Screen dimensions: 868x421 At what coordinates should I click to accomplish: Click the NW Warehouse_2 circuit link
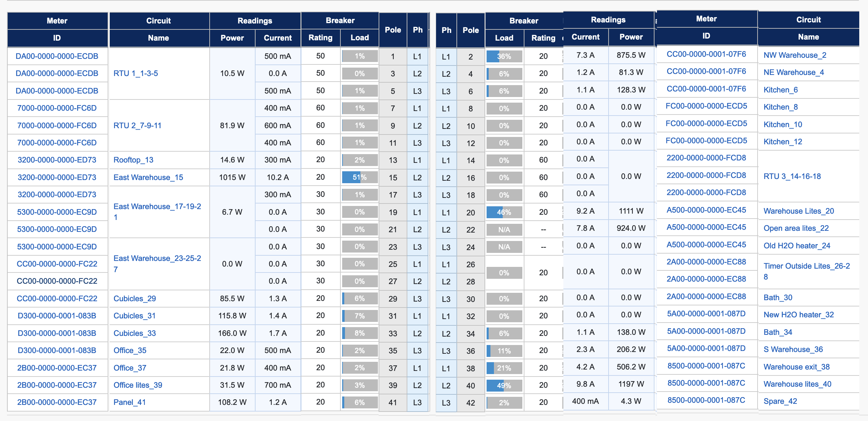[x=794, y=55]
